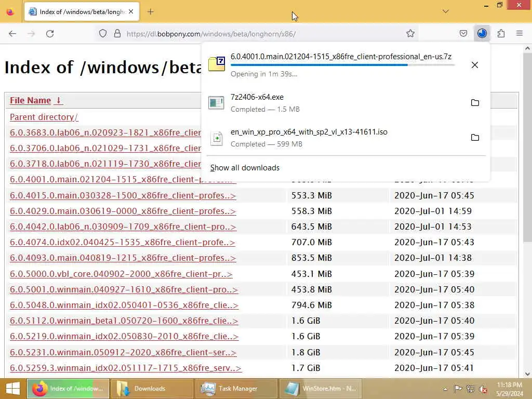Switch to Firefox in the taskbar
Image resolution: width=532 pixels, height=399 pixels.
68,389
